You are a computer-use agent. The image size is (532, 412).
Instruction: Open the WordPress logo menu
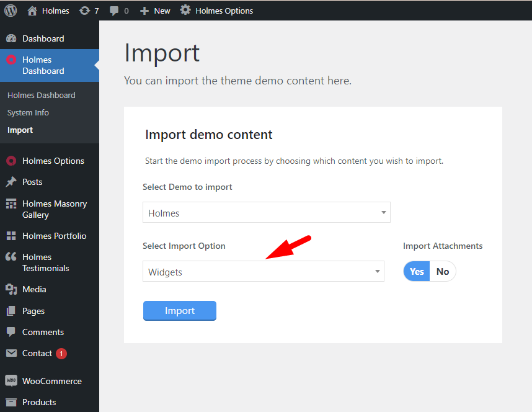click(x=11, y=11)
